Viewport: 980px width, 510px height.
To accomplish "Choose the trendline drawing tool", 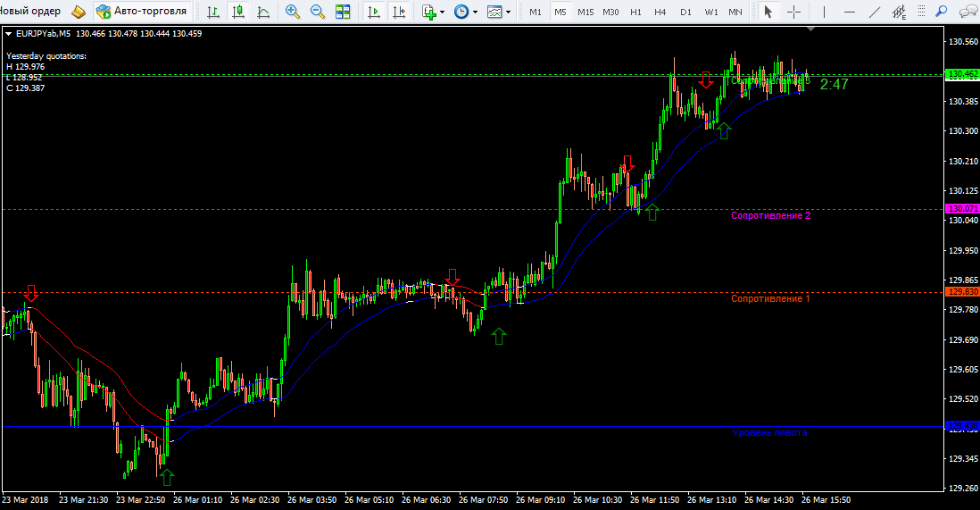I will pos(875,12).
